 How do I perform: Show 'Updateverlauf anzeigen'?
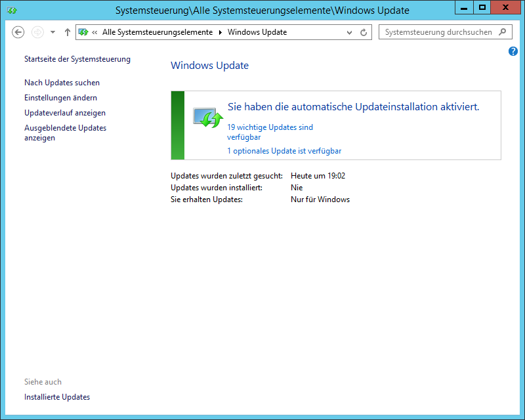tap(65, 113)
